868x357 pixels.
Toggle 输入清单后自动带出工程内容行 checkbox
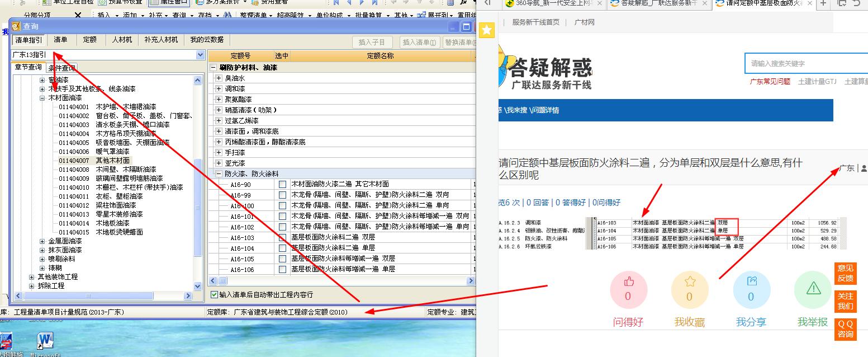(x=214, y=294)
